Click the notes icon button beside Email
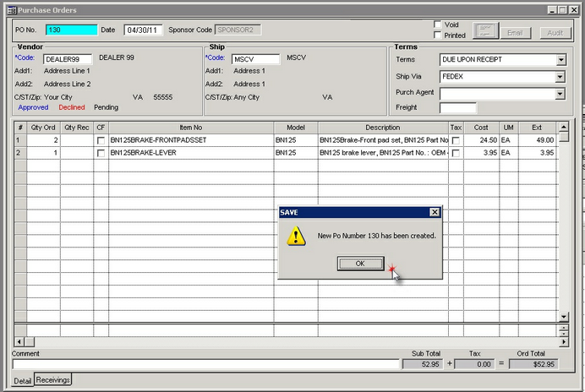 click(485, 32)
